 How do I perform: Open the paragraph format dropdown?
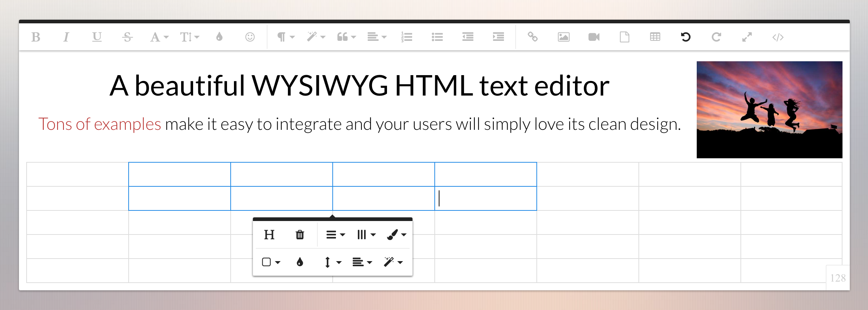coord(285,37)
